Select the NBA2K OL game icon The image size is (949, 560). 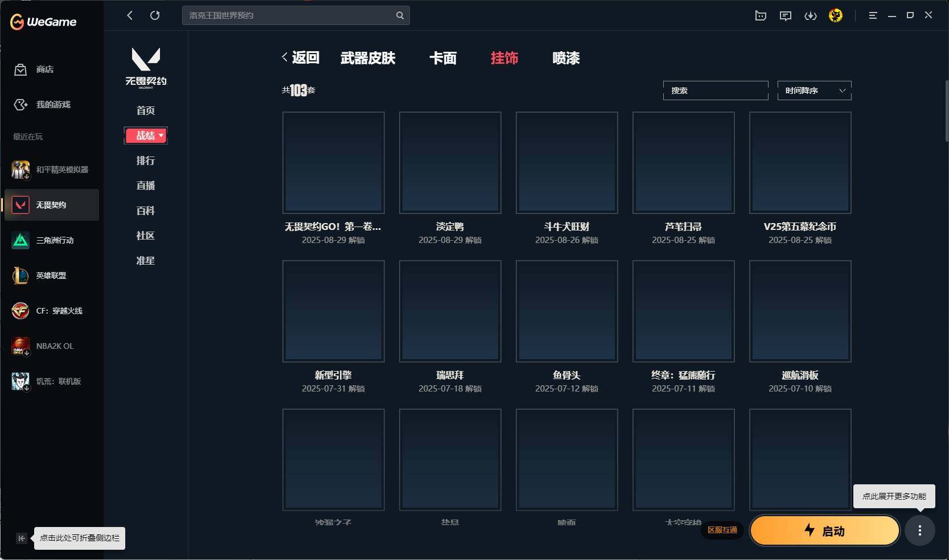[x=20, y=346]
